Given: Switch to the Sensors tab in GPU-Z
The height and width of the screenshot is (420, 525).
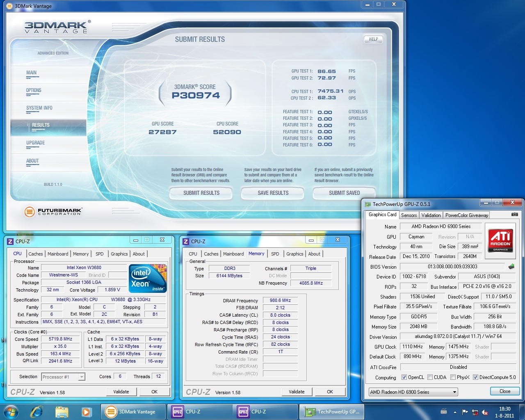Looking at the screenshot, I should tap(409, 215).
